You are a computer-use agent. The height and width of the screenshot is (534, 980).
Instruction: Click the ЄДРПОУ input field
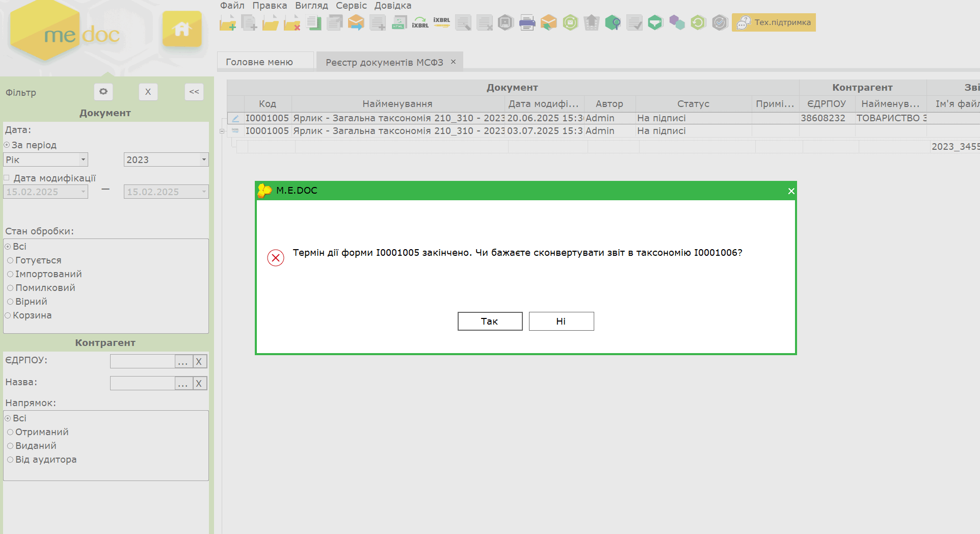(x=142, y=362)
